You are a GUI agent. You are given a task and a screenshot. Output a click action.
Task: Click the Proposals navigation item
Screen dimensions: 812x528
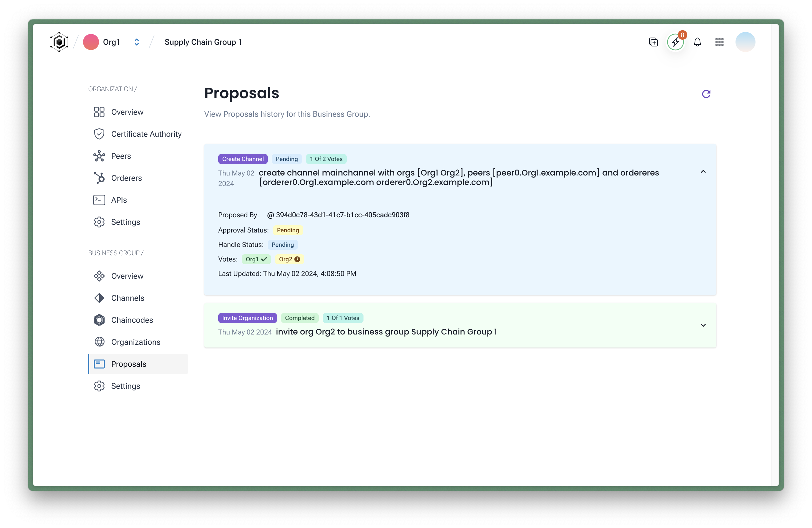coord(128,363)
